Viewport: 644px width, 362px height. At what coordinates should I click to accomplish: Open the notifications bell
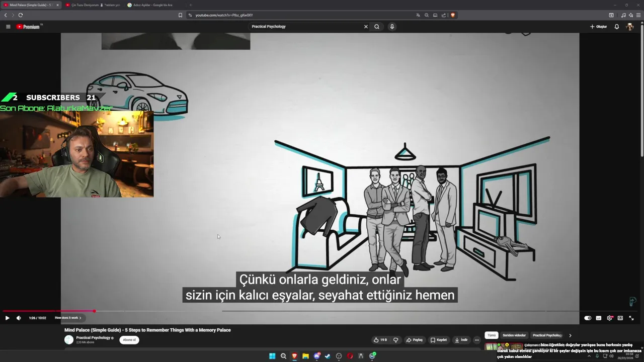617,27
